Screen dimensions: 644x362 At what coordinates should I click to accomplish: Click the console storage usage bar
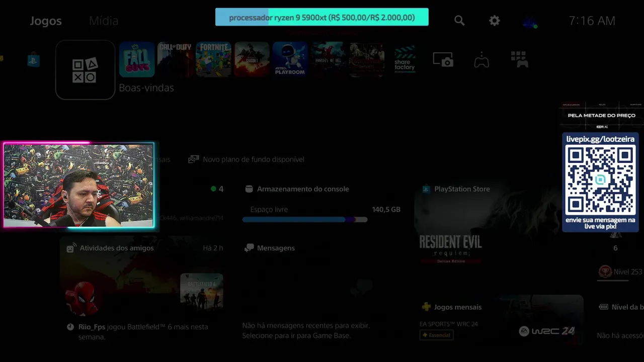(305, 220)
